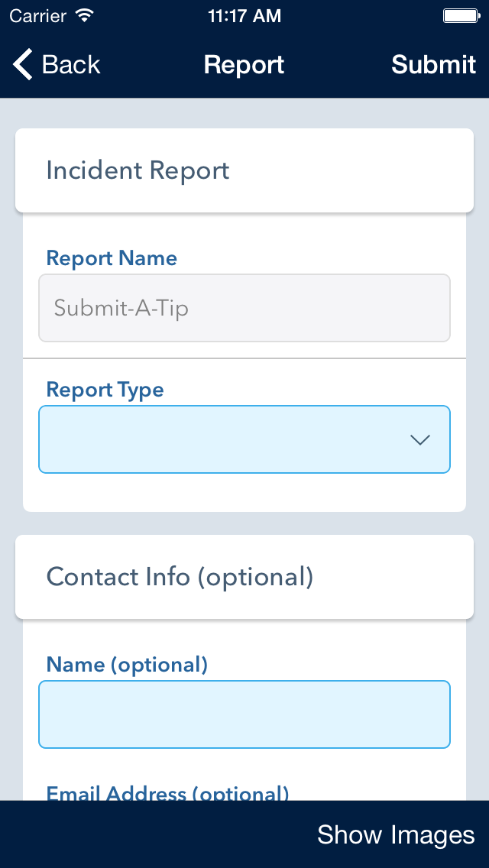
Task: Tap the Email Address (optional) label
Action: [x=167, y=792]
